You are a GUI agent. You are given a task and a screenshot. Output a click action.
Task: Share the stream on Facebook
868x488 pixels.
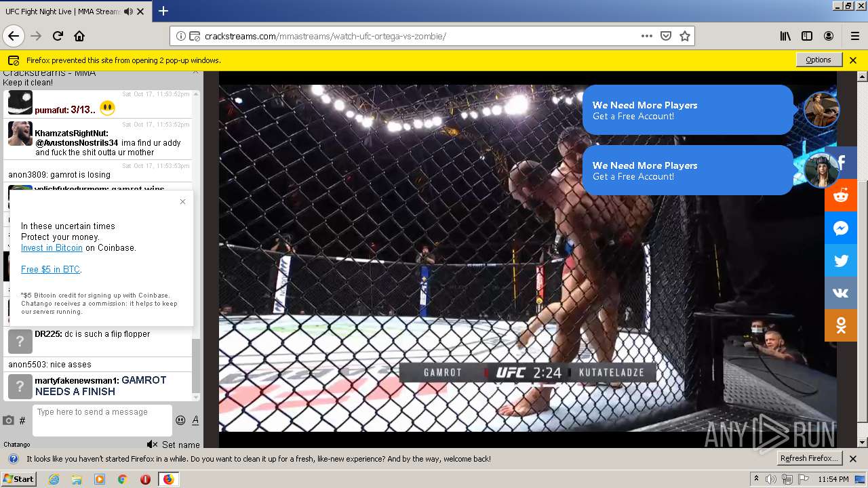pyautogui.click(x=841, y=163)
